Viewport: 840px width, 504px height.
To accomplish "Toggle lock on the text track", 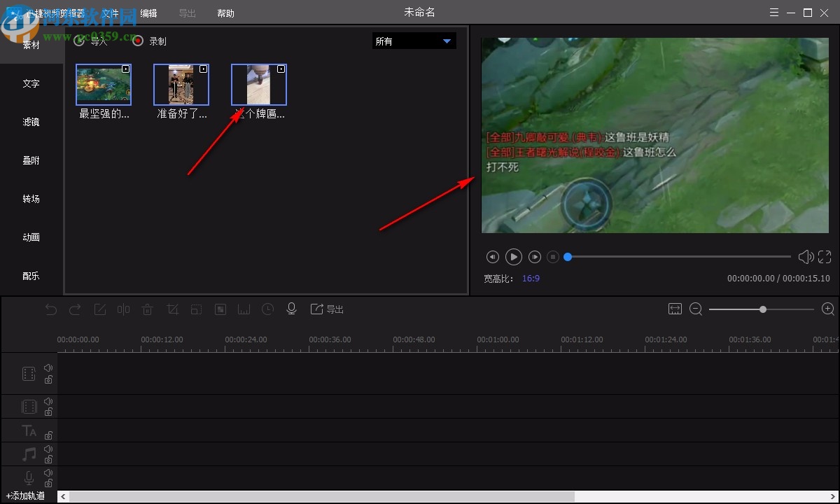I will click(48, 435).
